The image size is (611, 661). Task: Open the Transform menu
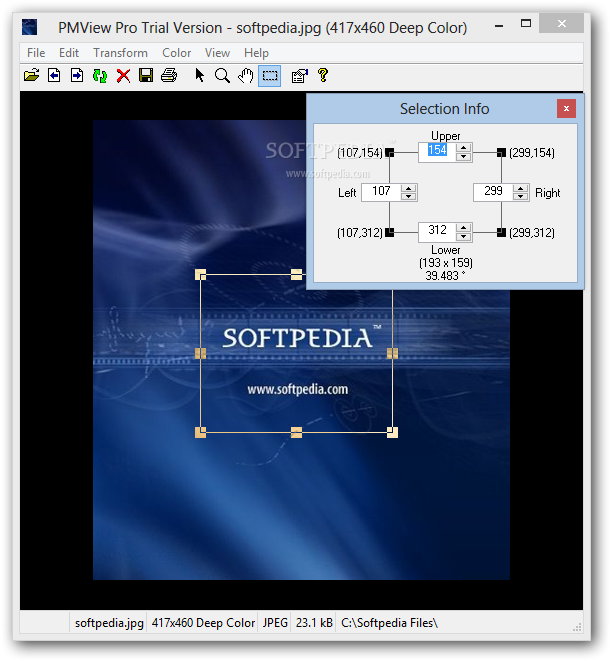[x=121, y=53]
